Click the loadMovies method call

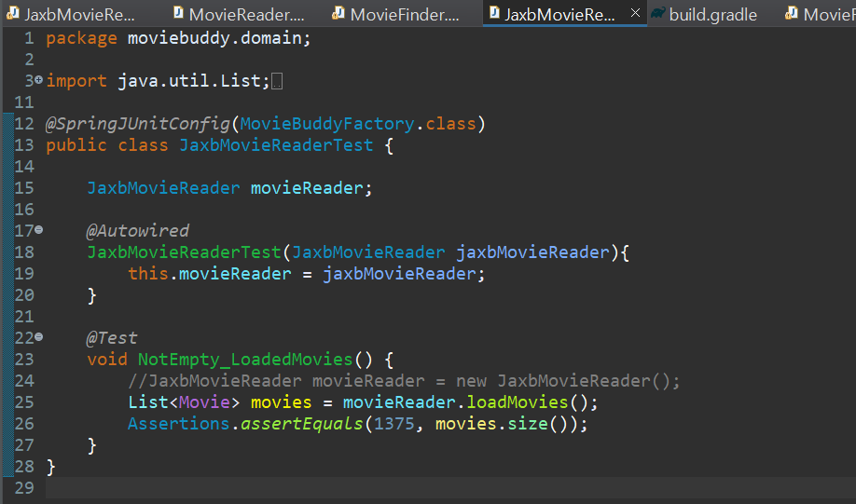(518, 402)
